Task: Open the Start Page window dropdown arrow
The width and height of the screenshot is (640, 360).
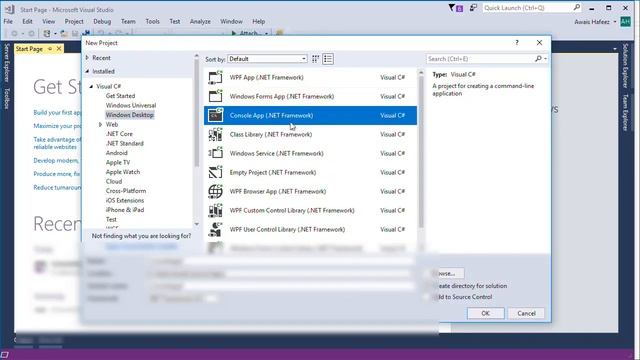Action: click(615, 49)
